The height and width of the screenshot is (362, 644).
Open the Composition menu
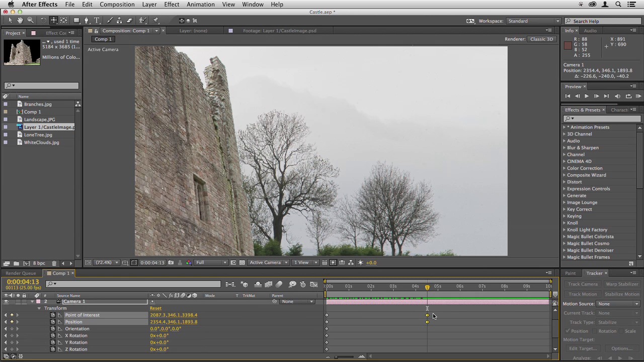[117, 5]
